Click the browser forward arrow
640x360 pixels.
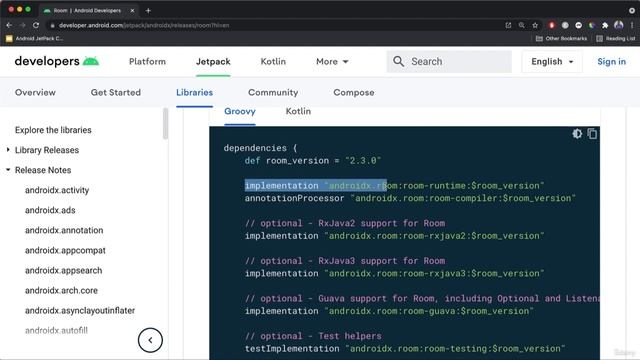tap(22, 25)
